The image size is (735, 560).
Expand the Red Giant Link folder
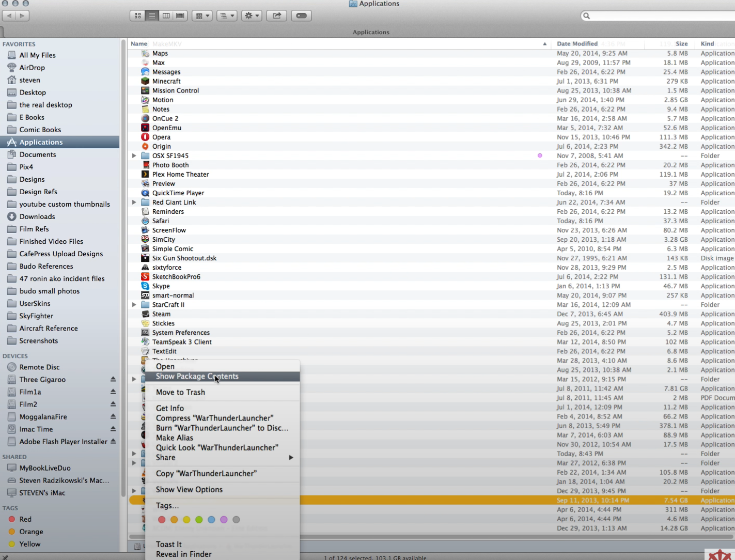(x=134, y=202)
